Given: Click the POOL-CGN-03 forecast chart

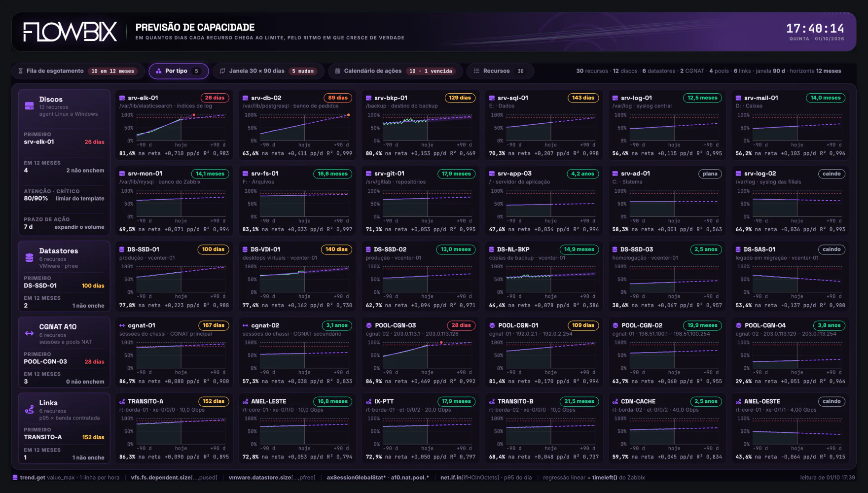Looking at the screenshot, I should click(x=421, y=355).
